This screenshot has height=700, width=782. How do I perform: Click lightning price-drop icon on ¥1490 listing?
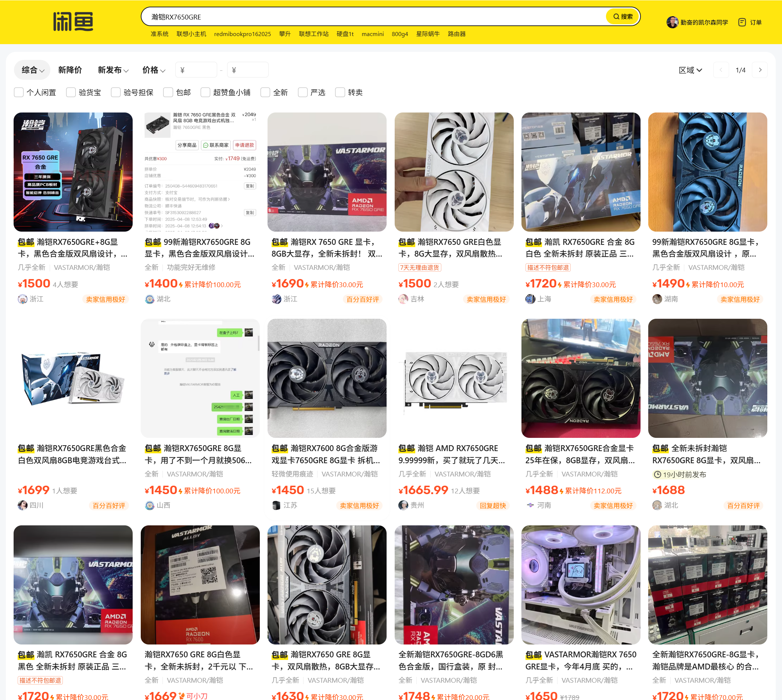(688, 285)
